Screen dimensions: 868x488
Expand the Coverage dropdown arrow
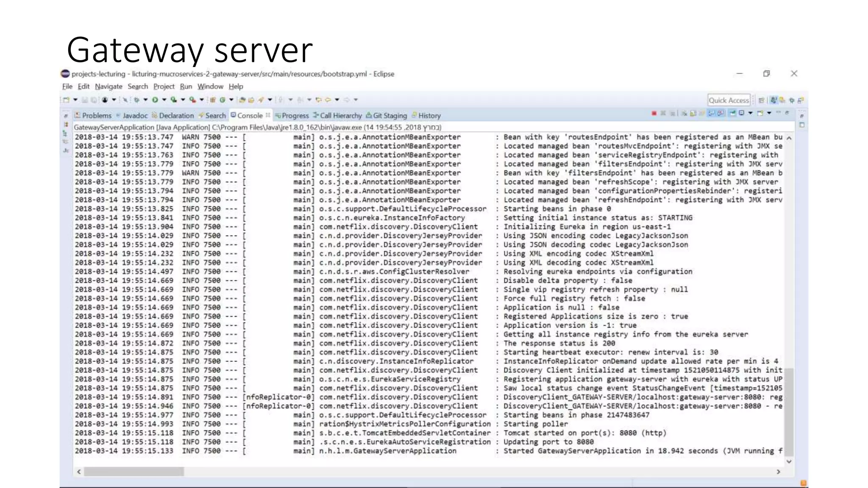pyautogui.click(x=183, y=100)
